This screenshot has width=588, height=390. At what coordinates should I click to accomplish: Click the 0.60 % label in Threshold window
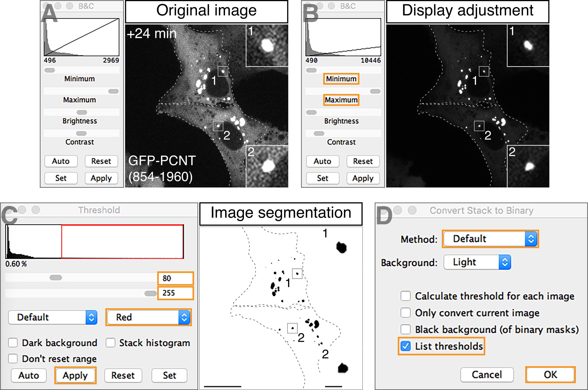[16, 264]
